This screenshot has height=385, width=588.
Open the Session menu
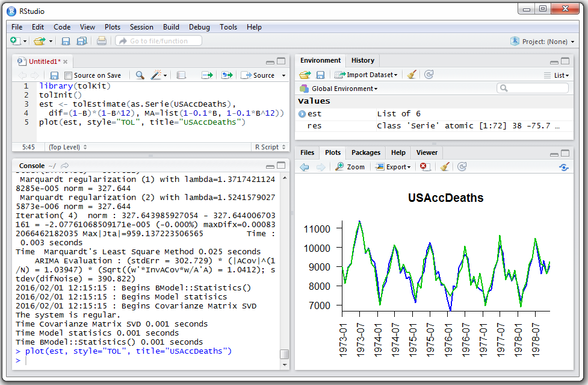click(141, 27)
